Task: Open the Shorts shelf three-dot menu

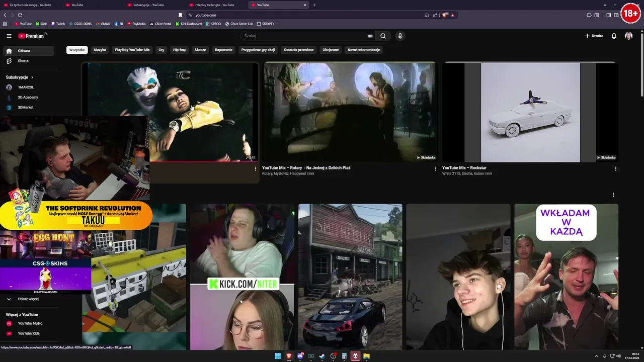Action: [613, 195]
